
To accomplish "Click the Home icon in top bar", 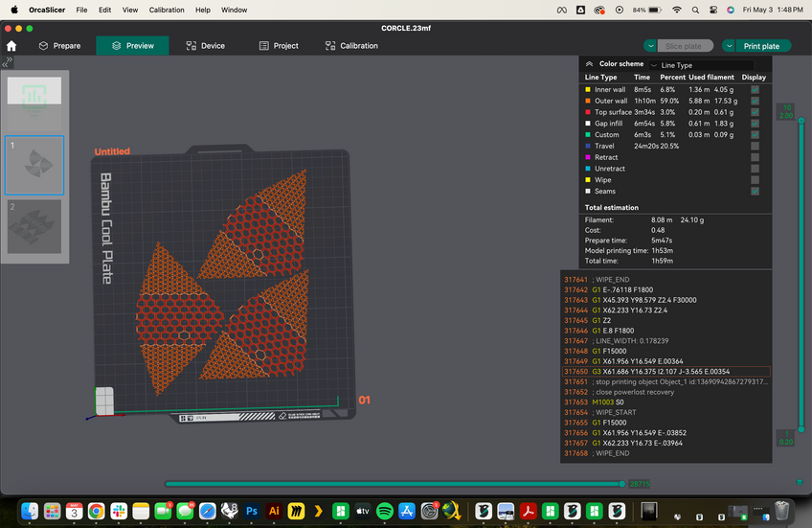I will pyautogui.click(x=11, y=45).
